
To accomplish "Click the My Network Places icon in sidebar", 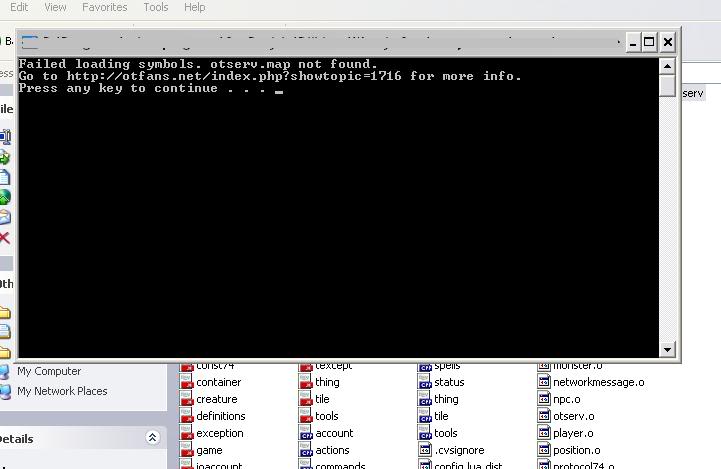I will (5, 391).
